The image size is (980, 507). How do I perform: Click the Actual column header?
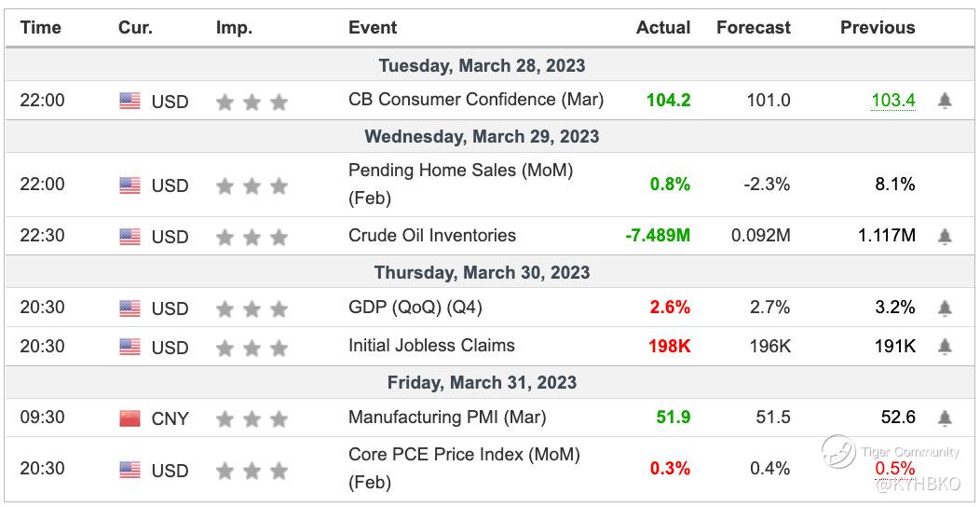[663, 28]
